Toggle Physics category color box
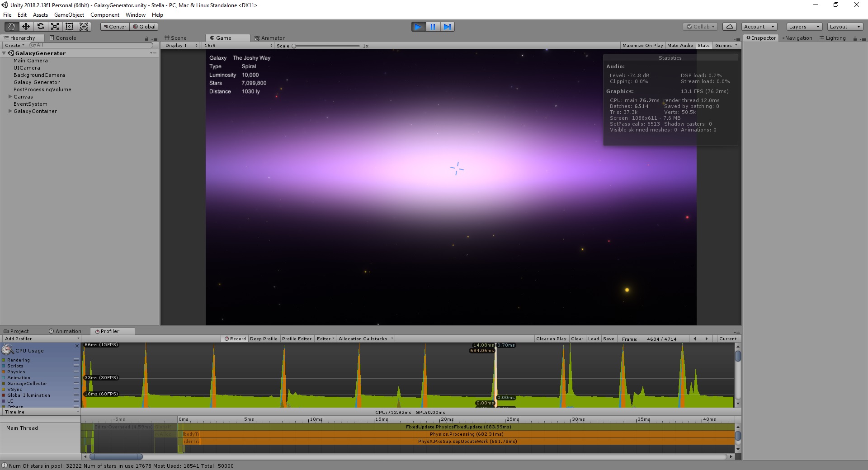 click(x=4, y=372)
